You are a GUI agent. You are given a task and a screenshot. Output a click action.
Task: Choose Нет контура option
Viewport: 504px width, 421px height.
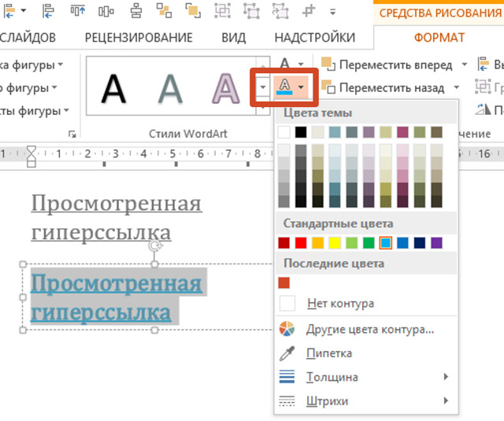(366, 303)
